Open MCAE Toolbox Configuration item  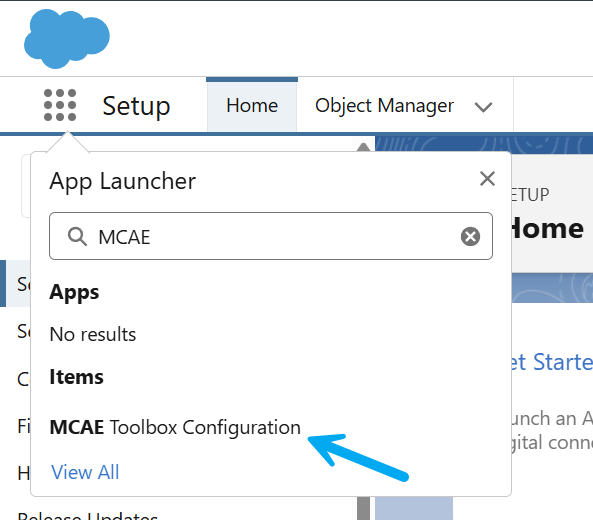(175, 427)
